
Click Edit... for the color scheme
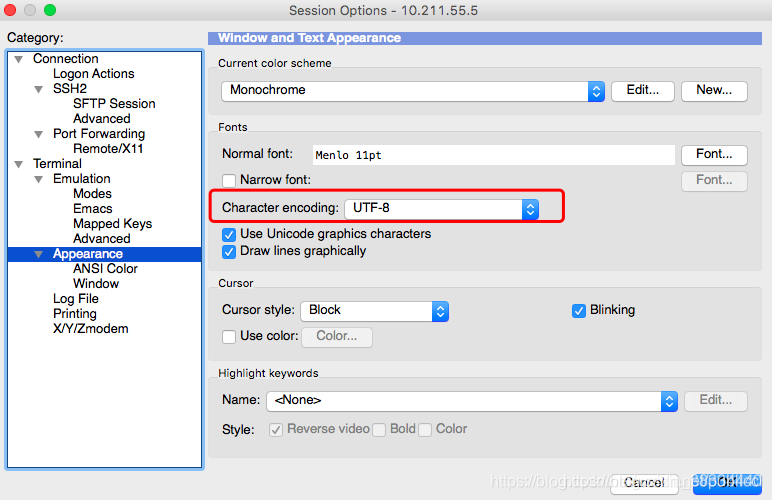point(643,91)
